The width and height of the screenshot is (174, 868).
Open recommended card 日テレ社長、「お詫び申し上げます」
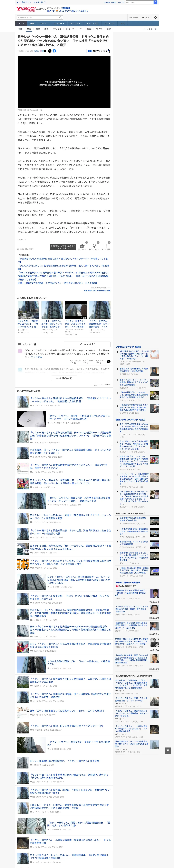click(x=28, y=317)
